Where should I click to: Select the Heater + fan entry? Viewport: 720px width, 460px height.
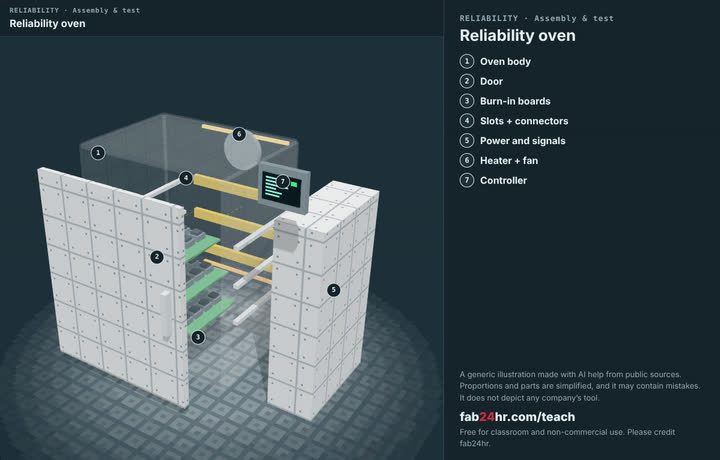509,161
